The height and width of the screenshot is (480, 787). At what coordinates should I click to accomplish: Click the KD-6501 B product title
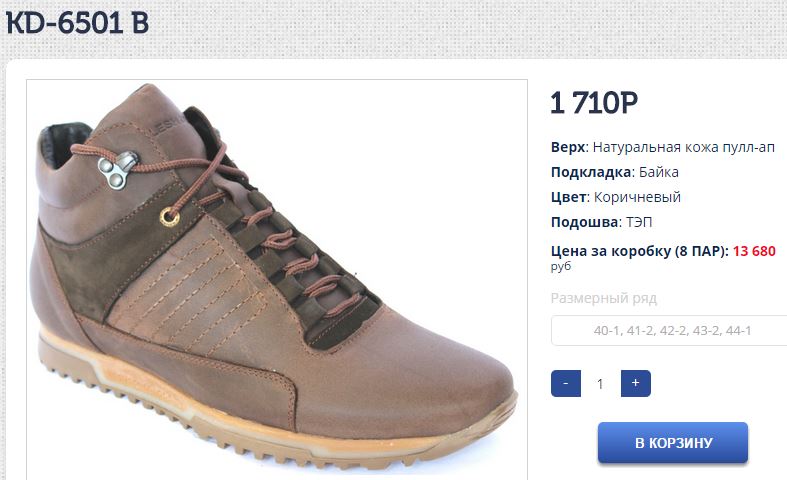click(x=78, y=23)
